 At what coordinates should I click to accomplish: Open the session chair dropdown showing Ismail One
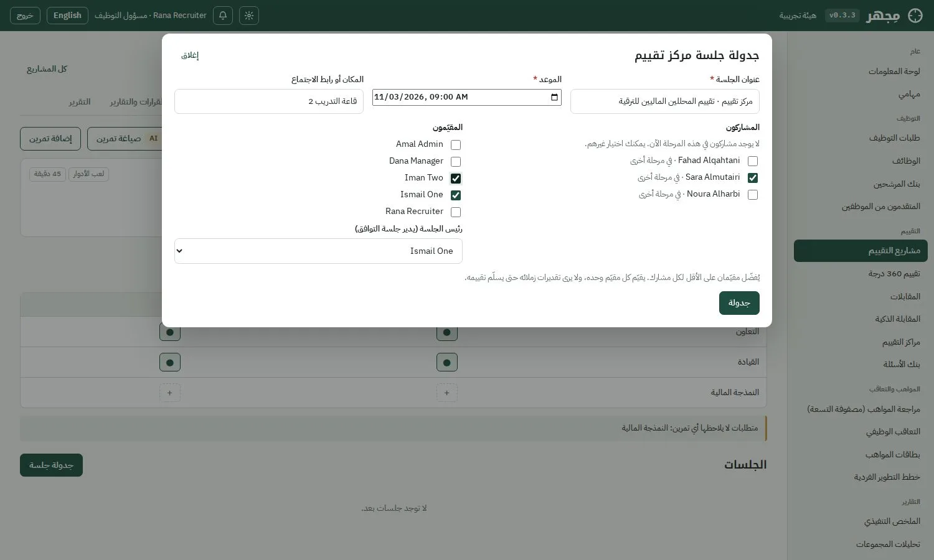318,251
